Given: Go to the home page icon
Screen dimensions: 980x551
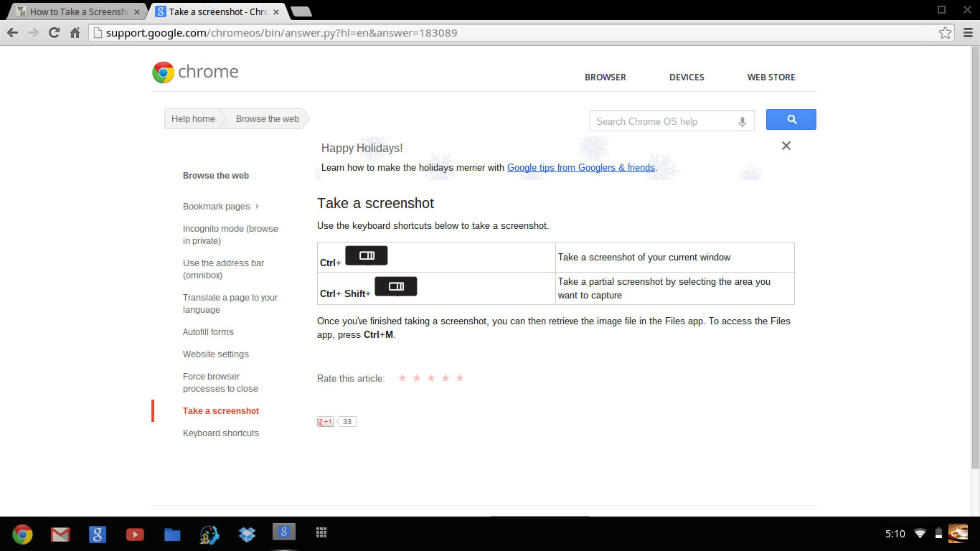Looking at the screenshot, I should 75,32.
